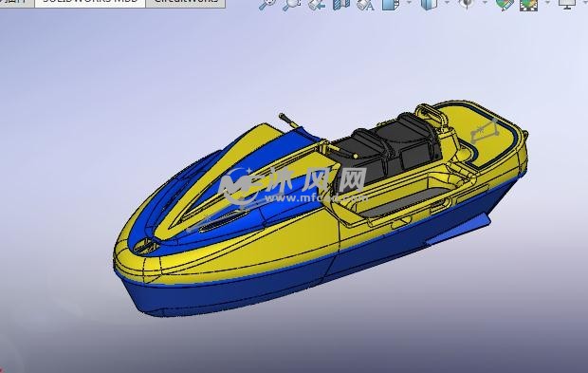
Task: Expand the Hide/Show Items dropdown arrow
Action: pos(485,3)
